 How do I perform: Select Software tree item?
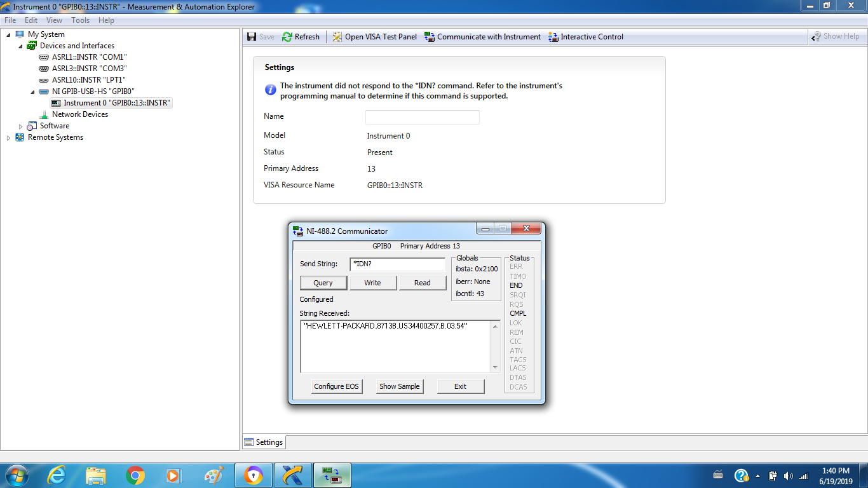tap(55, 126)
